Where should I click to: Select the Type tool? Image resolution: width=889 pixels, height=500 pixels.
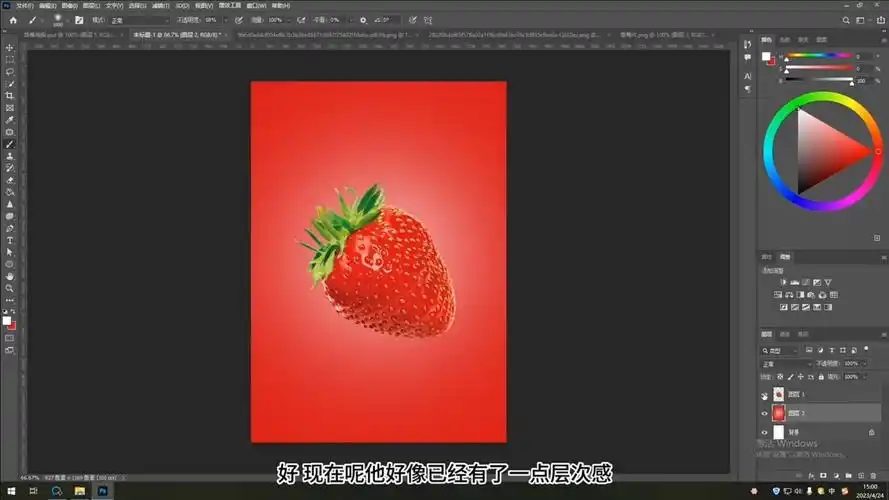tap(10, 240)
